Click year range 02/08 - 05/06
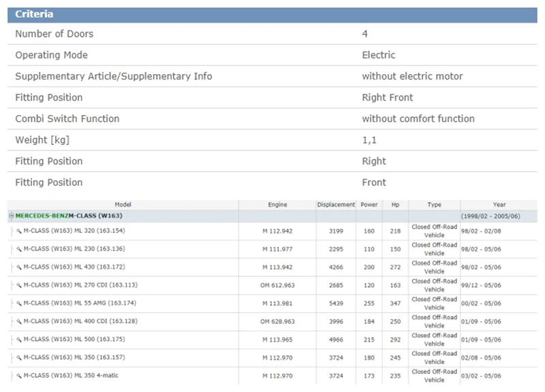This screenshot has height=392, width=545. pos(481,357)
